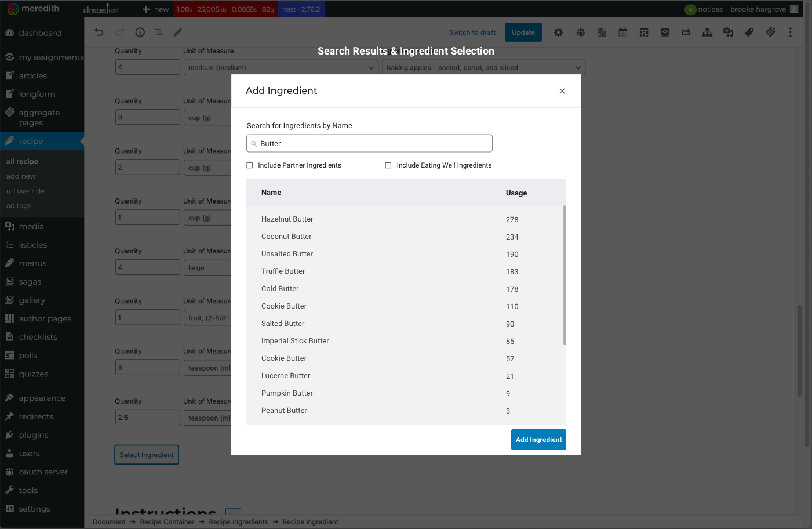
Task: Click the share arrow icon in toolbar
Action: pos(686,32)
